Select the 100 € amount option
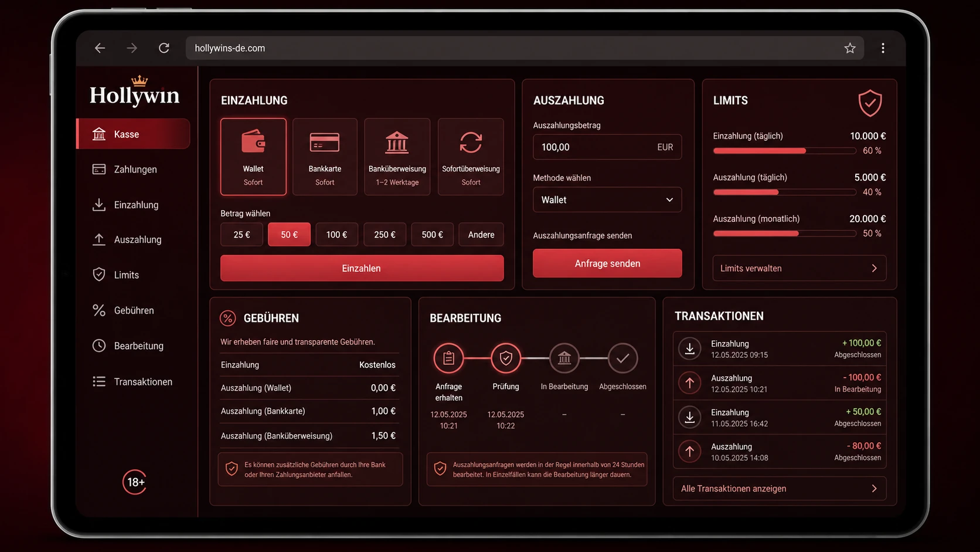Screen dimensions: 980x552 [336, 235]
